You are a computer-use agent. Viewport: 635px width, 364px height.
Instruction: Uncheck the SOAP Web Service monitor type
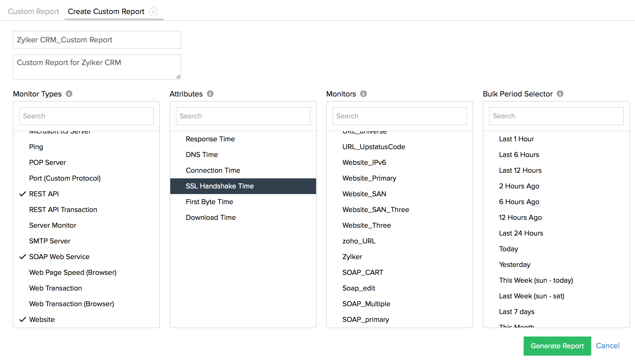click(x=59, y=257)
